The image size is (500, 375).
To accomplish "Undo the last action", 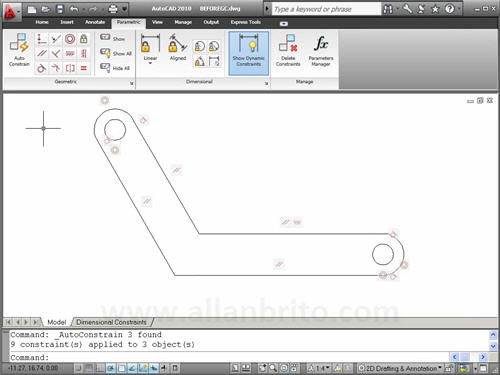I will tap(74, 9).
